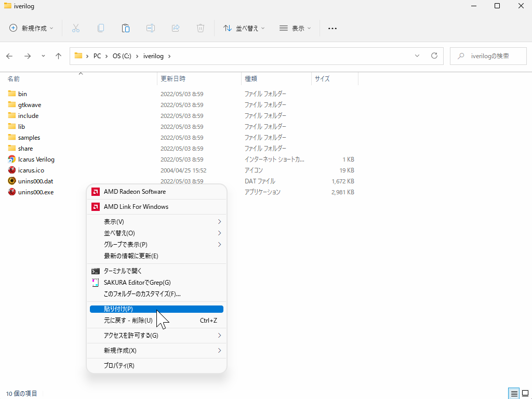Select the unins000.dat file icon
The image size is (532, 399).
(12, 181)
